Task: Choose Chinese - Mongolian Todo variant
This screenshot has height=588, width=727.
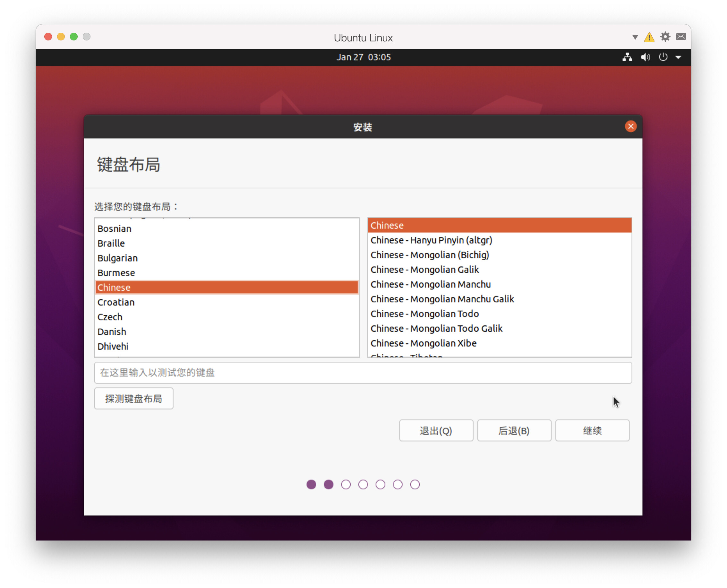Action: [500, 314]
